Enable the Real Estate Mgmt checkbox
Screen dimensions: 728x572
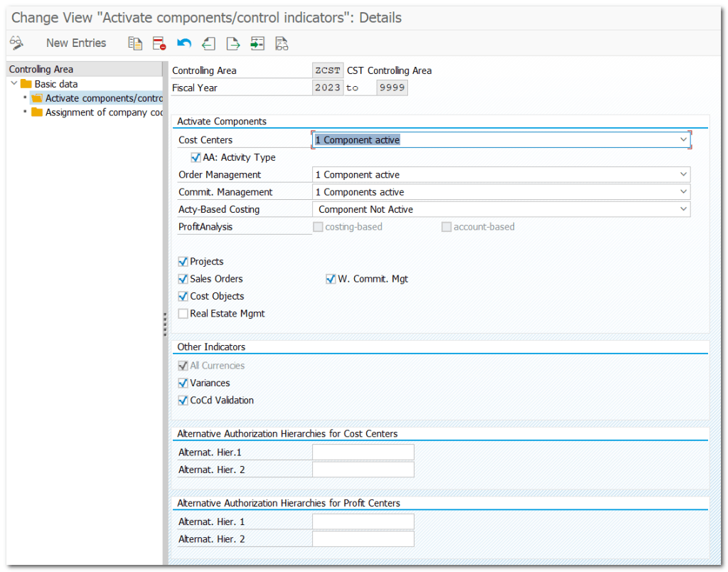[x=183, y=314]
